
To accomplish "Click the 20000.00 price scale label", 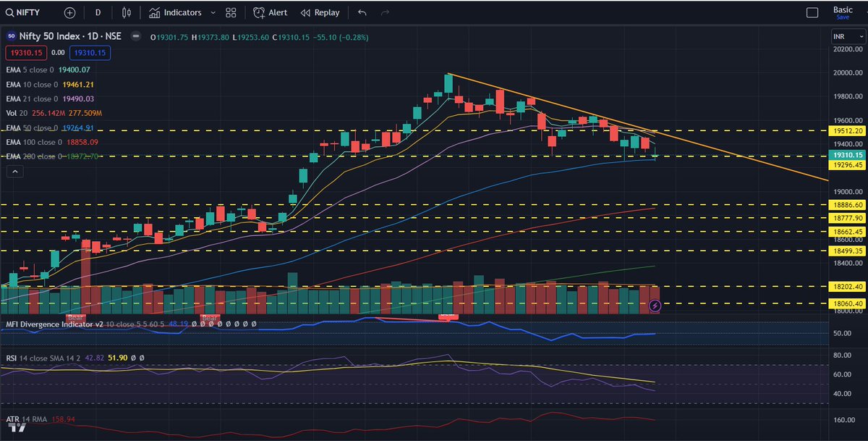I will (848, 73).
